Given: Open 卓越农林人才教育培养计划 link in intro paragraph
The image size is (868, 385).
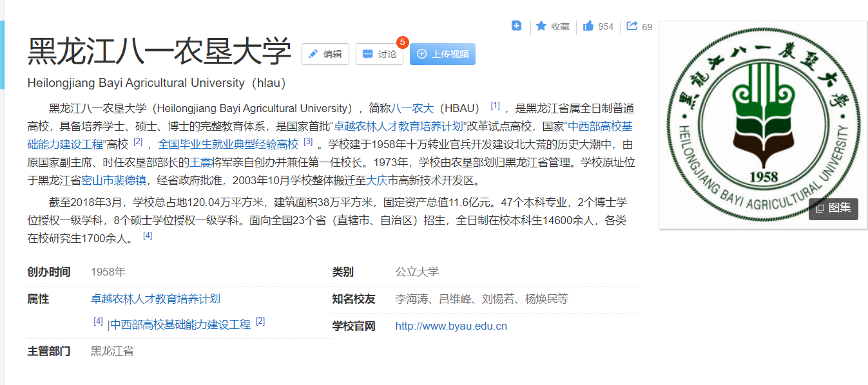Looking at the screenshot, I should (x=399, y=126).
